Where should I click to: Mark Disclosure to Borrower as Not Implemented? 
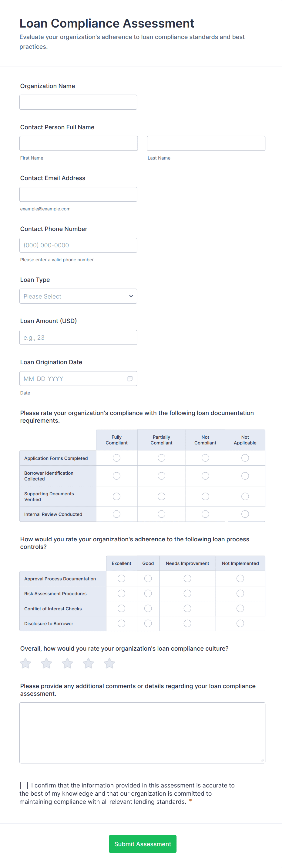pyautogui.click(x=240, y=623)
